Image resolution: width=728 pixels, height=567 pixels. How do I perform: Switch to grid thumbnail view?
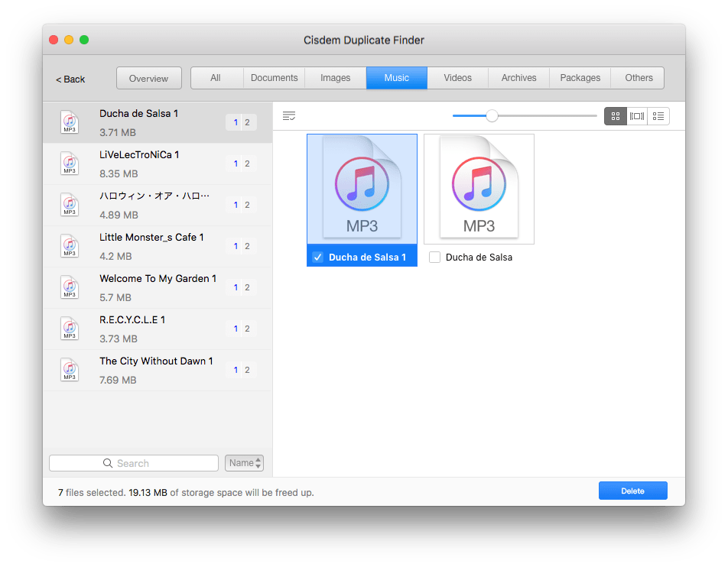pos(615,116)
